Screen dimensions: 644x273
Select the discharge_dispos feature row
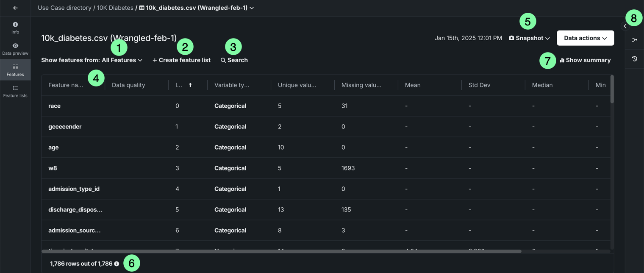75,209
